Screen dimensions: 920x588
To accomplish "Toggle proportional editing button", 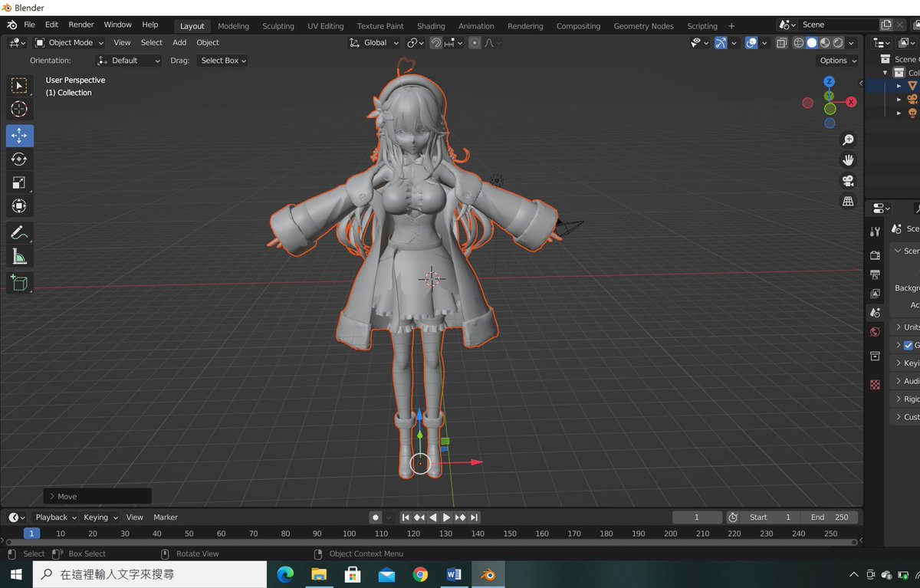I will click(x=475, y=43).
